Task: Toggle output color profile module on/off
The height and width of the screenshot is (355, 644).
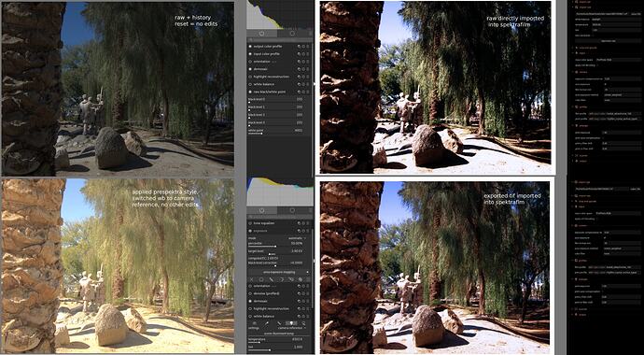Action: coord(250,47)
